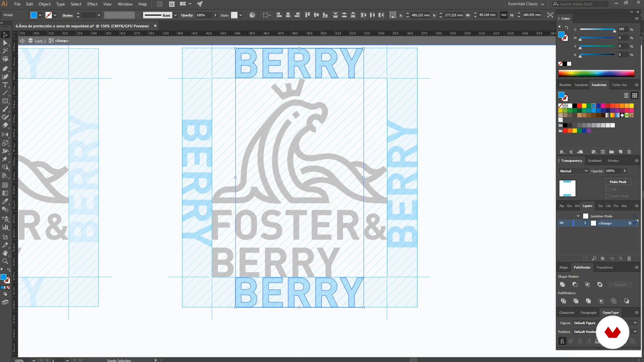The width and height of the screenshot is (644, 362).
Task: Pick the Paintbrush tool
Action: 5,109
